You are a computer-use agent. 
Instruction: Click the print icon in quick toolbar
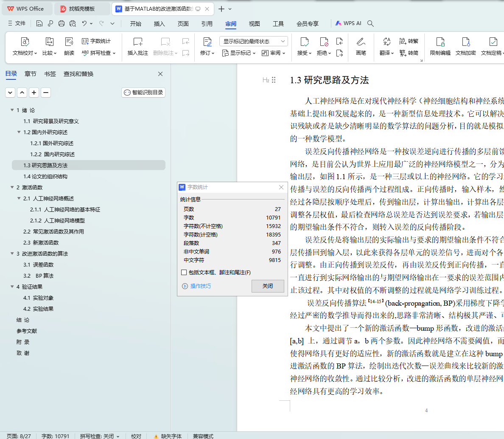pos(62,23)
